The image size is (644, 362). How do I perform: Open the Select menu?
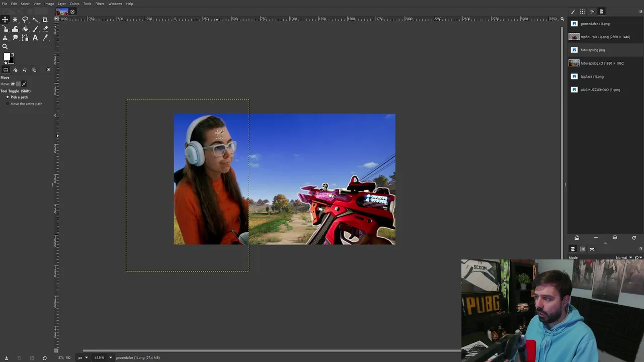pos(25,4)
